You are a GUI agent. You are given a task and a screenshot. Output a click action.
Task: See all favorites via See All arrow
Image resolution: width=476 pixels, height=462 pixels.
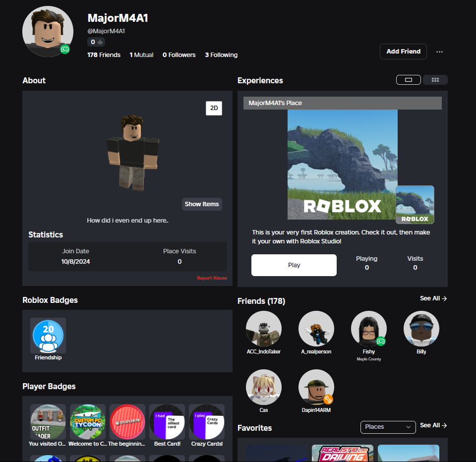point(433,425)
